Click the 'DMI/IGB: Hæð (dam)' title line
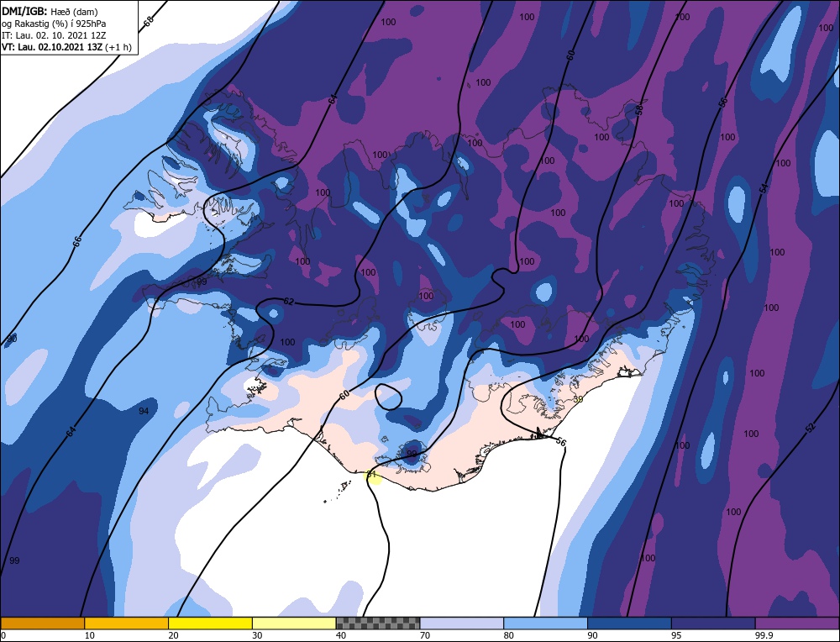Image resolution: width=840 pixels, height=642 pixels. [x=50, y=11]
